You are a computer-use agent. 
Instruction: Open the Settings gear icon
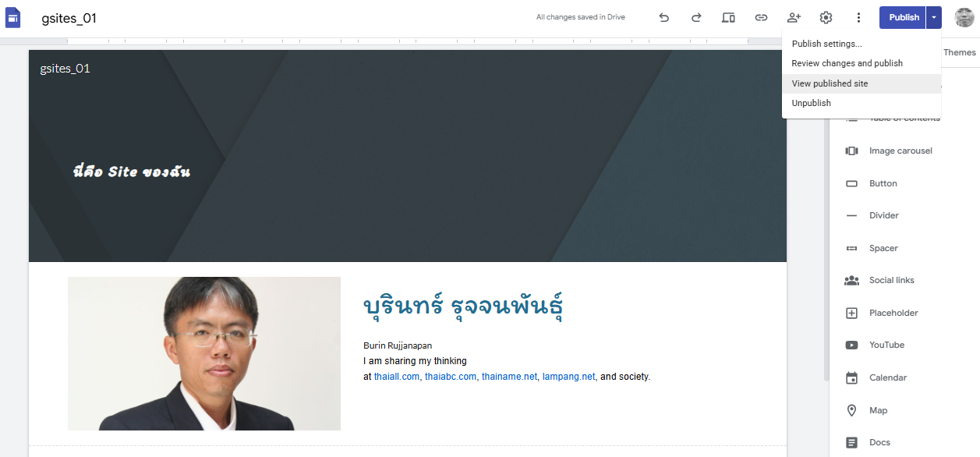826,17
